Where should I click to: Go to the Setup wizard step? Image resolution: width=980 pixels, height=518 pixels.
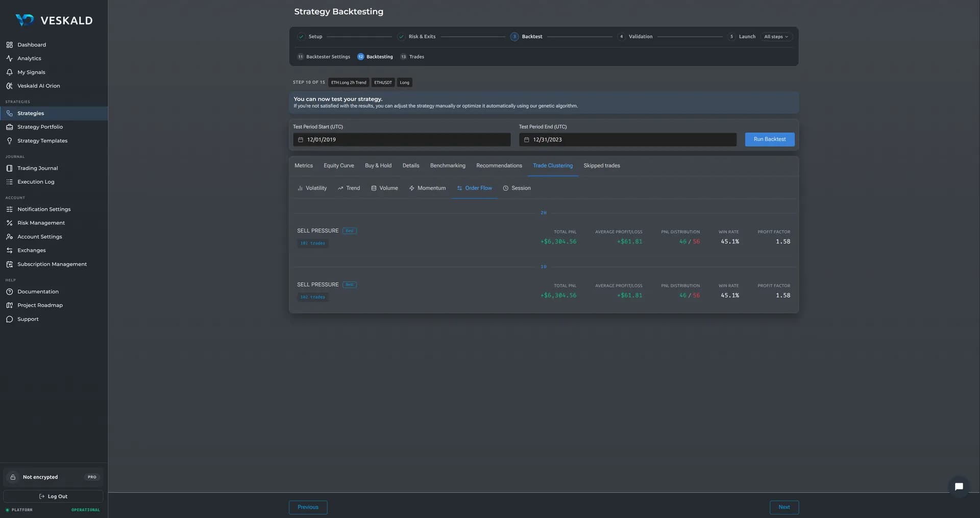(x=310, y=37)
